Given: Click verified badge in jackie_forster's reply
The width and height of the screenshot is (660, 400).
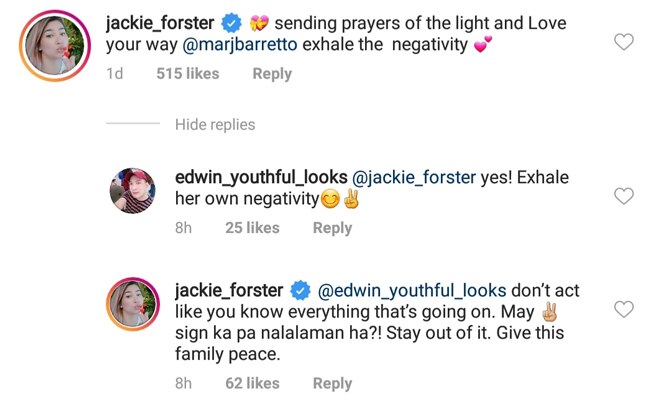Looking at the screenshot, I should click(301, 291).
